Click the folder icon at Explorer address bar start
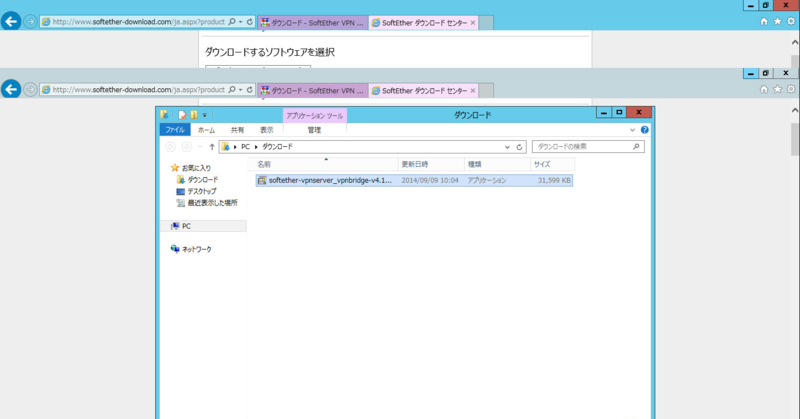Image resolution: width=800 pixels, height=419 pixels. [x=226, y=147]
